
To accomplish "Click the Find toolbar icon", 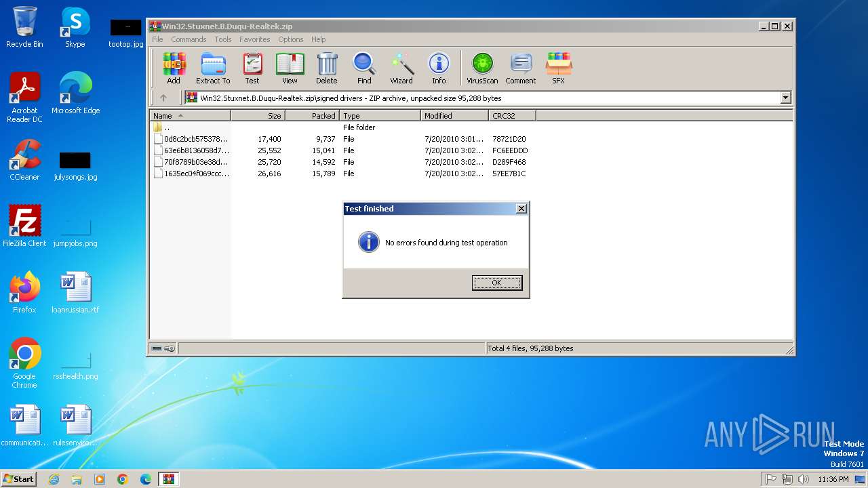I will [364, 68].
